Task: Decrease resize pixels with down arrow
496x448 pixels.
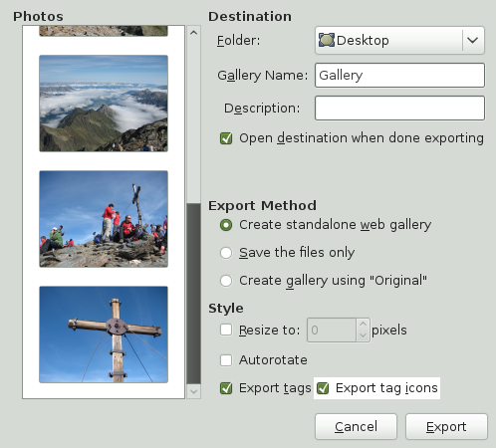Action: [x=363, y=336]
